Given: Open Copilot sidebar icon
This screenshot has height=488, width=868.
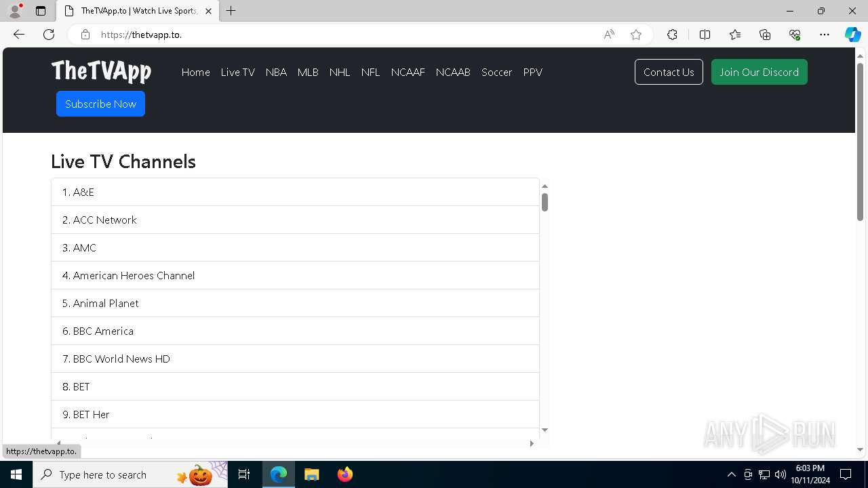Looking at the screenshot, I should (852, 35).
